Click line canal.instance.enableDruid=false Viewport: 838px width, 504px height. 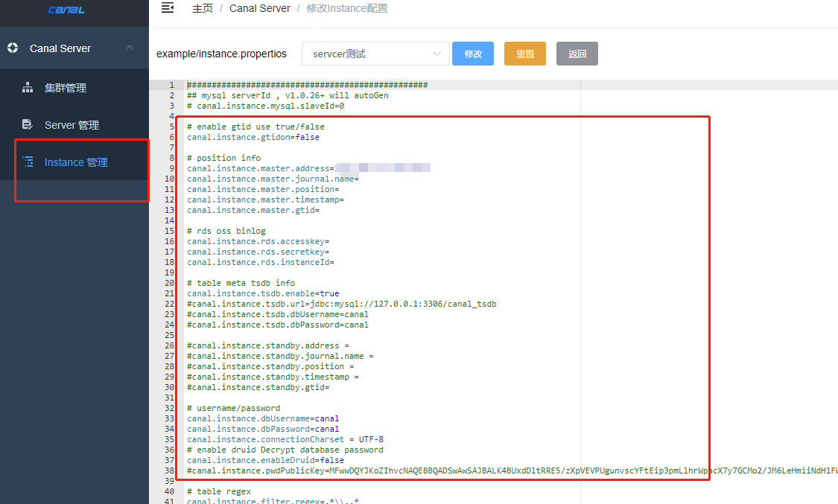266,459
